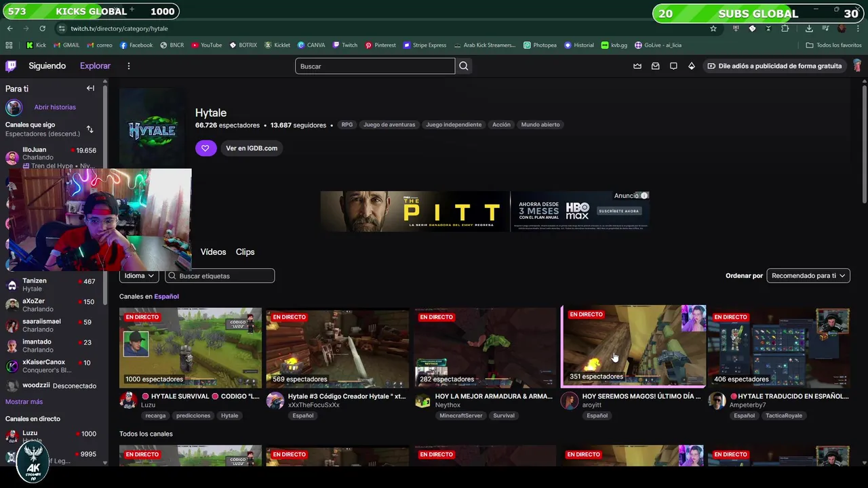Click the purple heart follow button
The image size is (868, 488).
click(205, 148)
